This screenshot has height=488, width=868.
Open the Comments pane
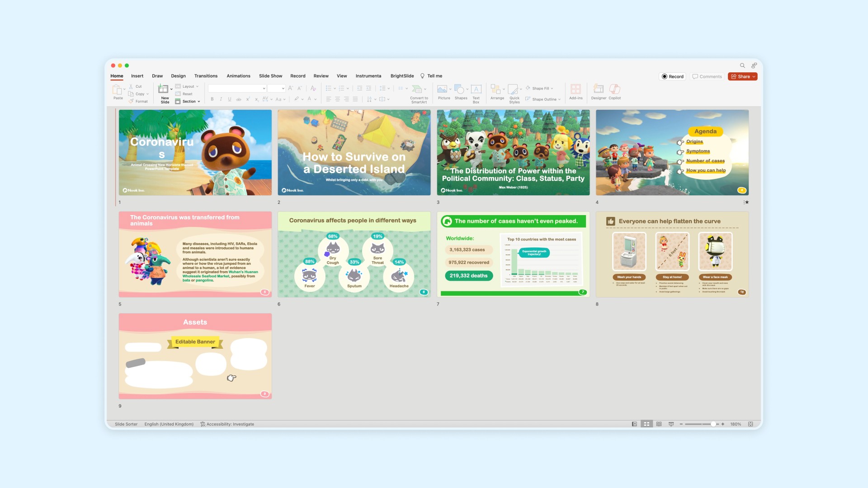coord(707,76)
